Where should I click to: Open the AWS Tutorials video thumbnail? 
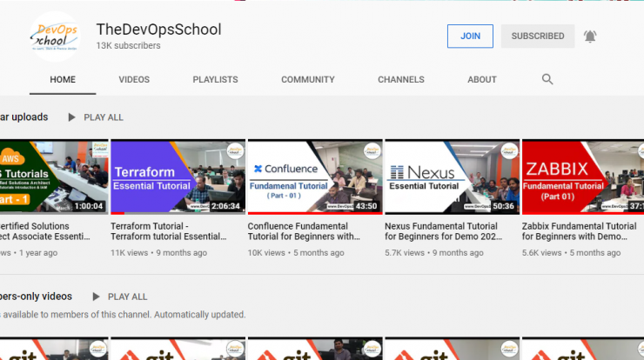54,177
